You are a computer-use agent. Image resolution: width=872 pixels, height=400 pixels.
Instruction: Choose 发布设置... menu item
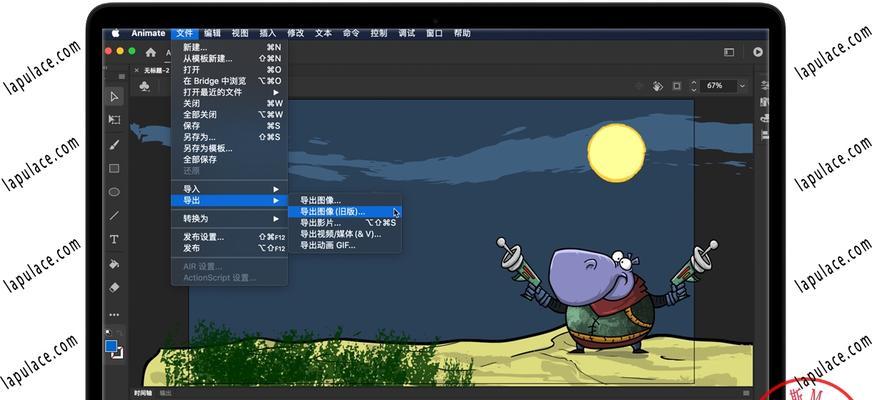coord(230,237)
